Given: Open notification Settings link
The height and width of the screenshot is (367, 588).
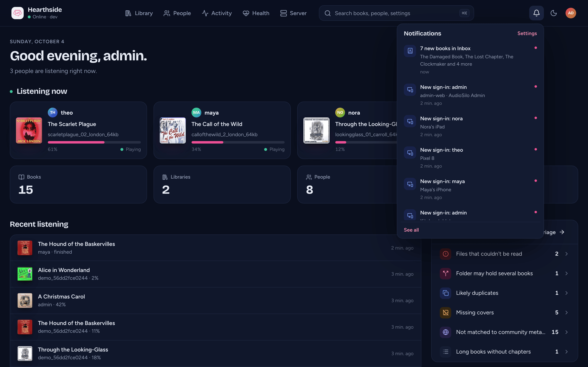Looking at the screenshot, I should click(527, 33).
